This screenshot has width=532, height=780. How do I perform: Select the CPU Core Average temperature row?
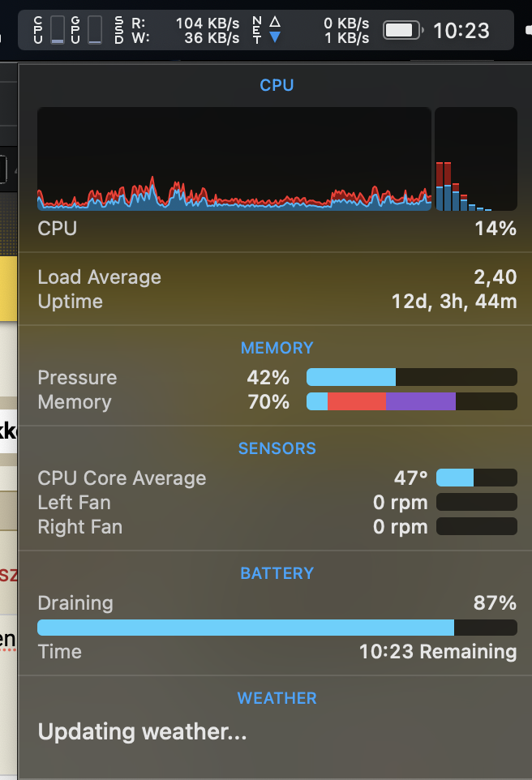(277, 478)
